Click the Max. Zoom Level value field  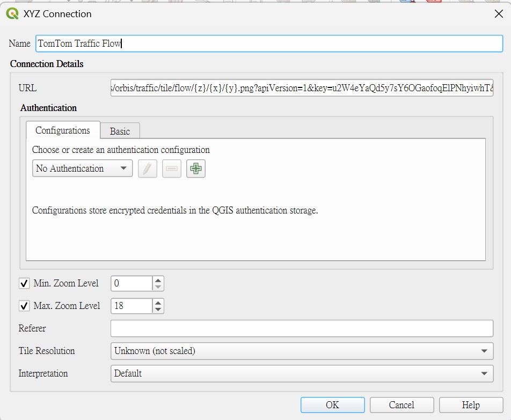pyautogui.click(x=132, y=306)
